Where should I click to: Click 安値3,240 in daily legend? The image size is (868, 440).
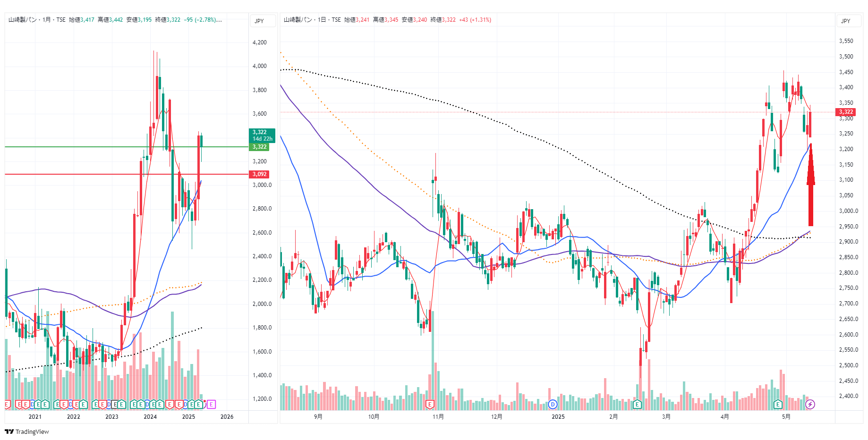414,20
